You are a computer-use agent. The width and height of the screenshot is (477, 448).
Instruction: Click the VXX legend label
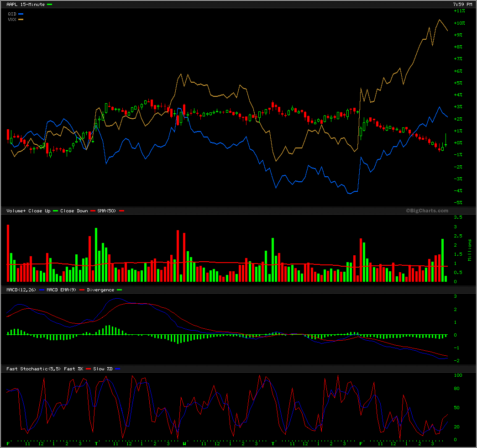12,19
